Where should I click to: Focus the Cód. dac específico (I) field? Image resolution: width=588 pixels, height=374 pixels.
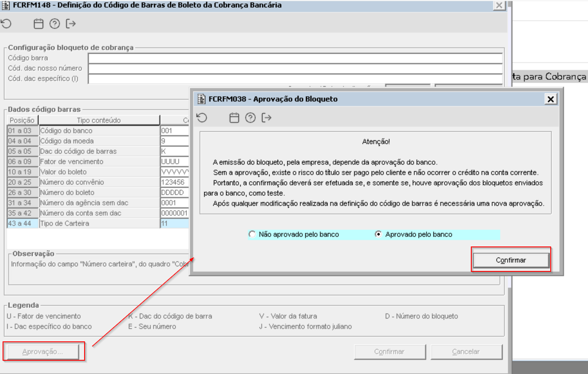[x=295, y=79]
